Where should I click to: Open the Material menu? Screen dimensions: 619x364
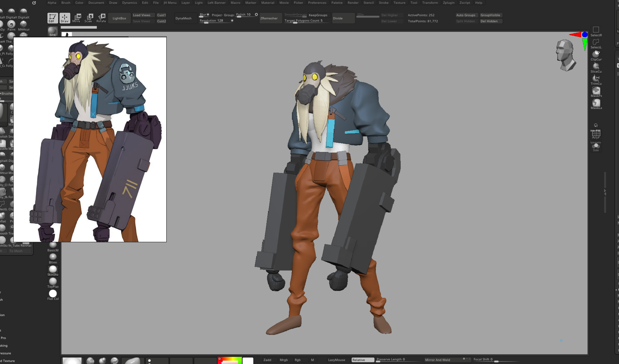click(268, 3)
